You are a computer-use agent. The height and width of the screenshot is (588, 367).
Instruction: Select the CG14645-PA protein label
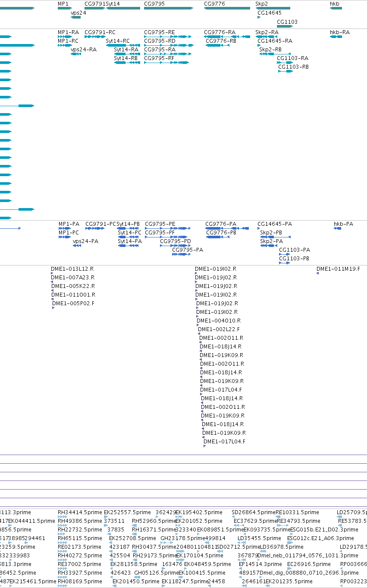[275, 224]
